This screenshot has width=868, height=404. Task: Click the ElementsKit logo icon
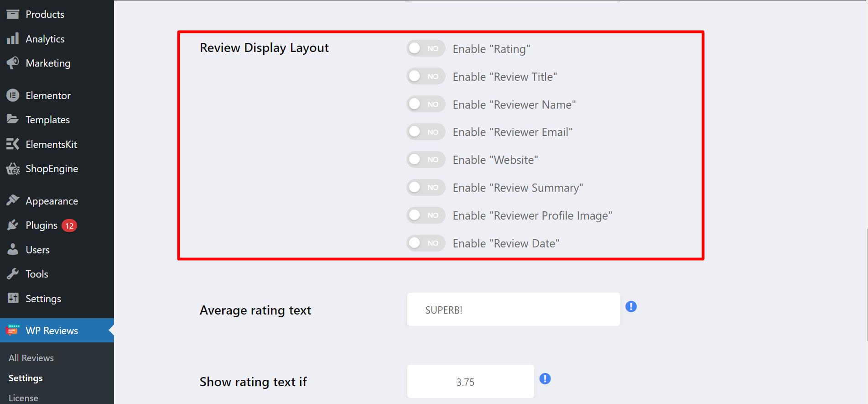pos(13,144)
